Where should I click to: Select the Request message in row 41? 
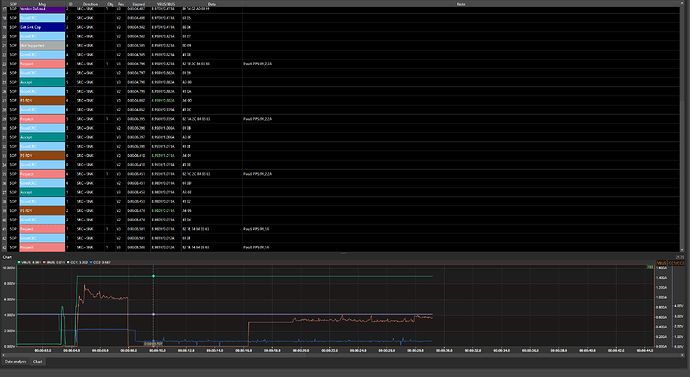coord(42,229)
